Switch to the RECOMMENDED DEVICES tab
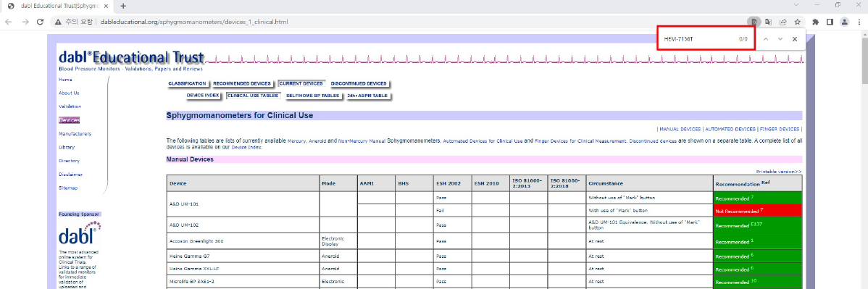The height and width of the screenshot is (289, 868). point(242,83)
